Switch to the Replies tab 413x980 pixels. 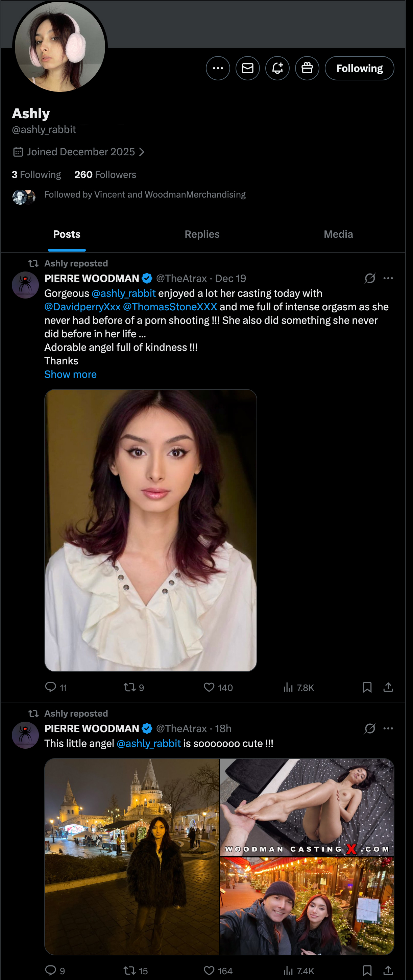point(202,234)
